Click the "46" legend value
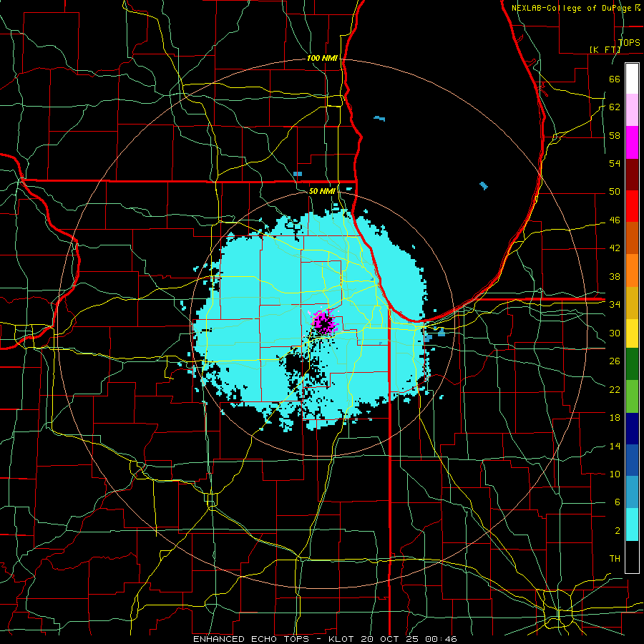The image size is (644, 644). (615, 220)
